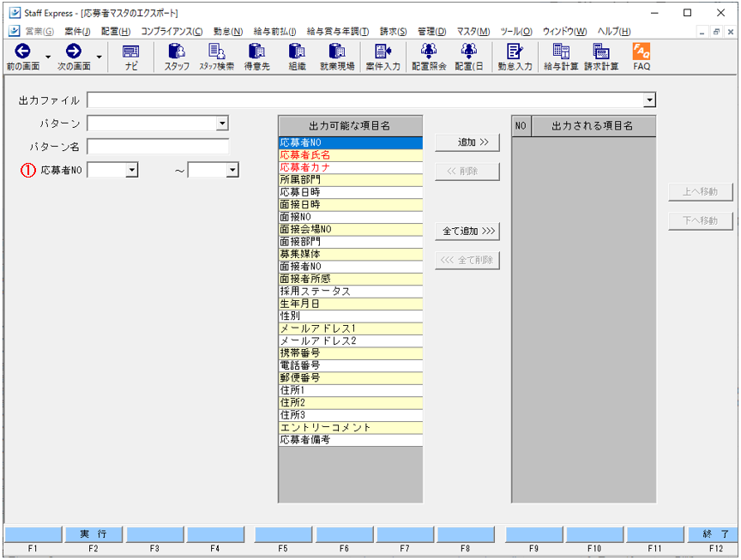Click the 上へ移動 button
Viewport: 741px width, 560px height.
pos(701,192)
